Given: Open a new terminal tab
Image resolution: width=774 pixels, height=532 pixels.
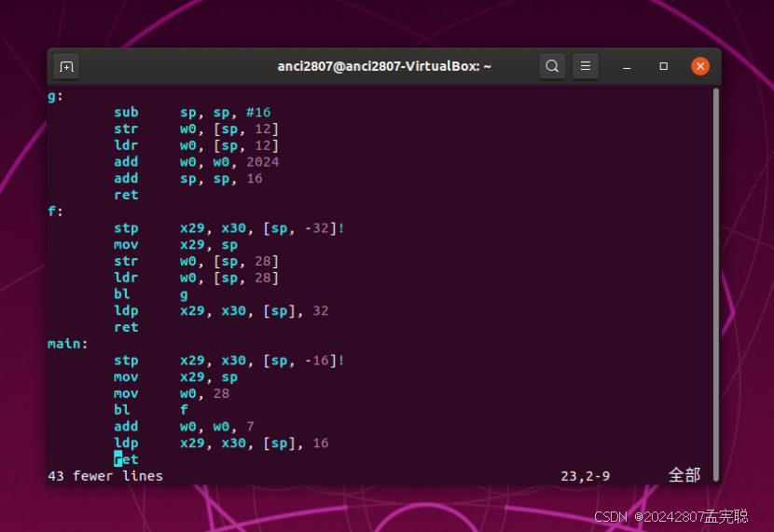Looking at the screenshot, I should point(66,66).
